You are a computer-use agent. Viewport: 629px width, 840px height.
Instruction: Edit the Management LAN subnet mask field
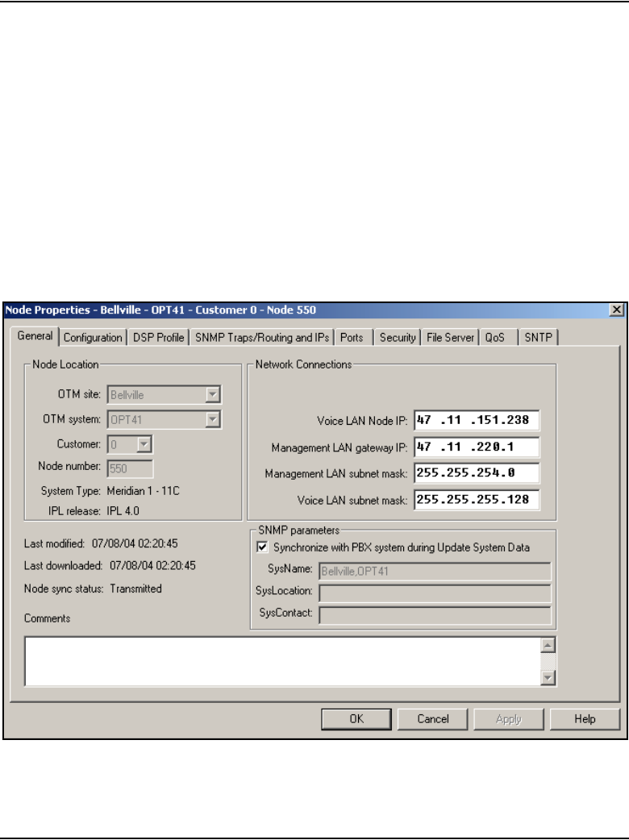[x=477, y=473]
